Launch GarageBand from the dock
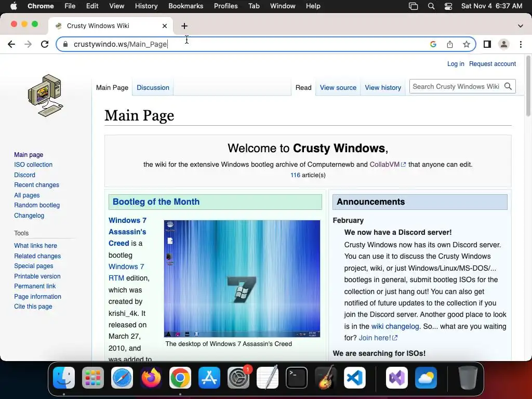532x399 pixels. 326,378
